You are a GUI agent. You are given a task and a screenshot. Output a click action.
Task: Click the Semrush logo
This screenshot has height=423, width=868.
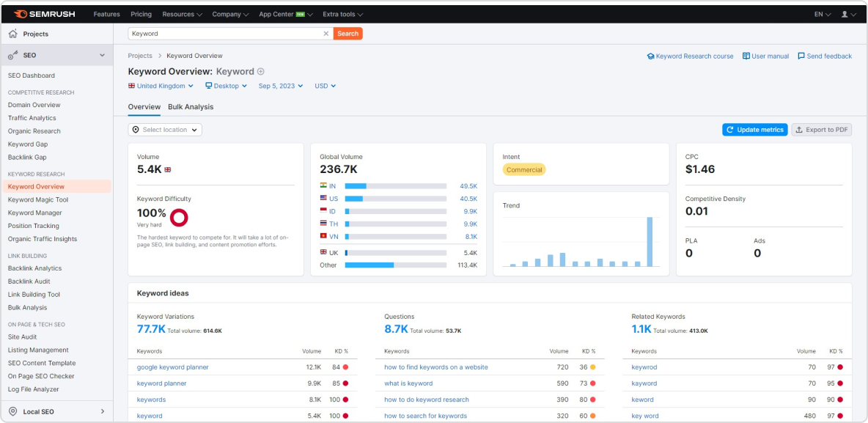click(44, 14)
